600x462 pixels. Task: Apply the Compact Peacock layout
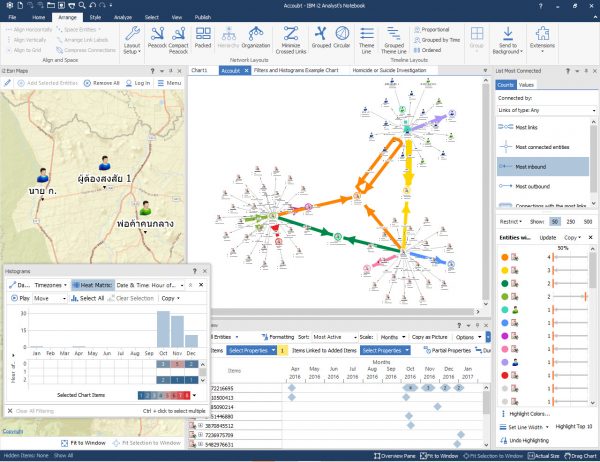[178, 40]
